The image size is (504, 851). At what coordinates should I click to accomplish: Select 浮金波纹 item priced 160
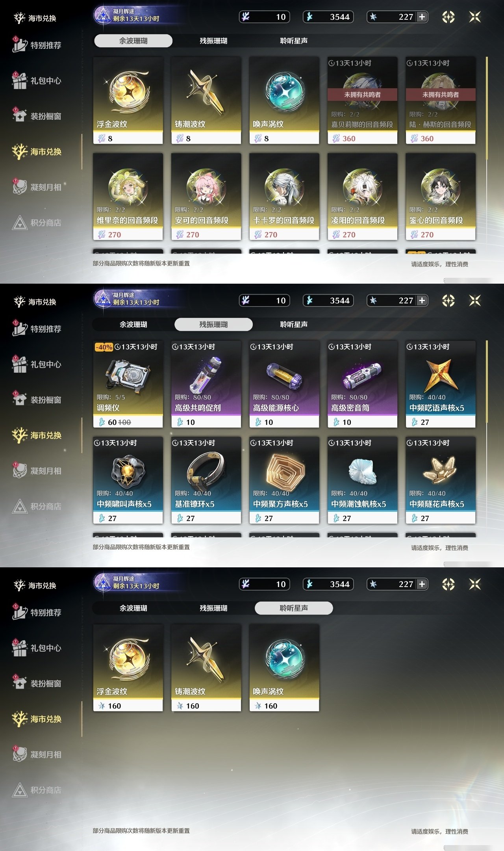click(128, 668)
